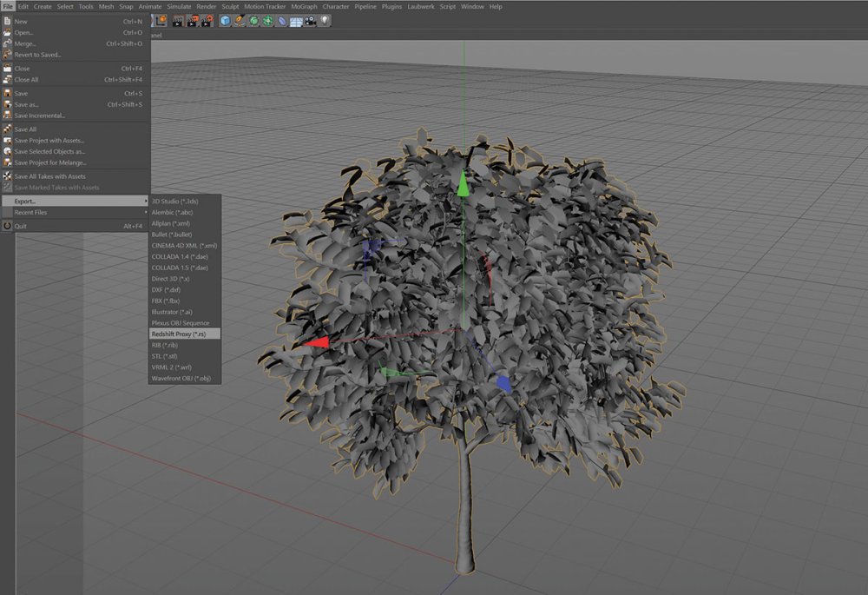The width and height of the screenshot is (868, 595).
Task: Select Revert to Saved...
Action: [76, 55]
